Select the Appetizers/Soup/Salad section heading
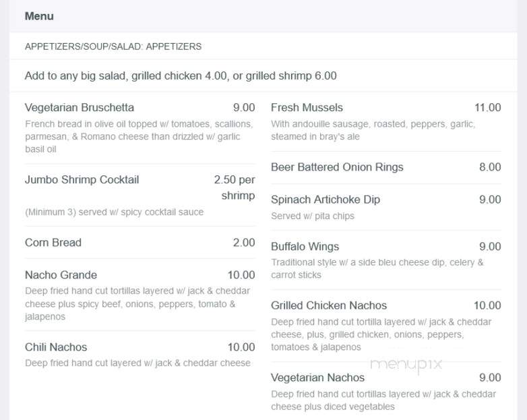This screenshot has width=527, height=420. coord(113,47)
